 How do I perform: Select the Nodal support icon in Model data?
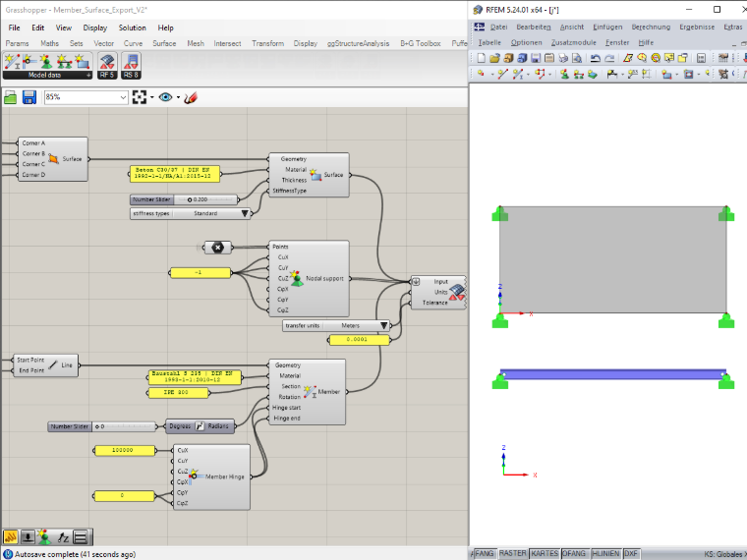click(47, 62)
